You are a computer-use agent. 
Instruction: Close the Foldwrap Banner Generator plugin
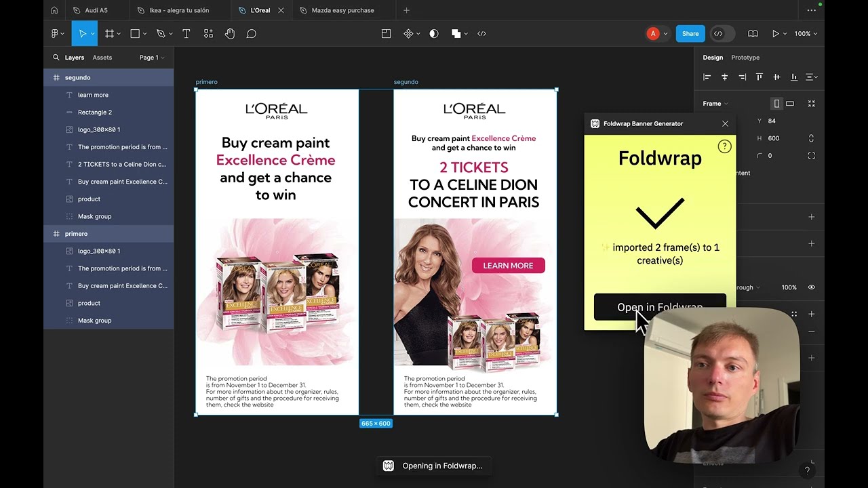(x=725, y=123)
